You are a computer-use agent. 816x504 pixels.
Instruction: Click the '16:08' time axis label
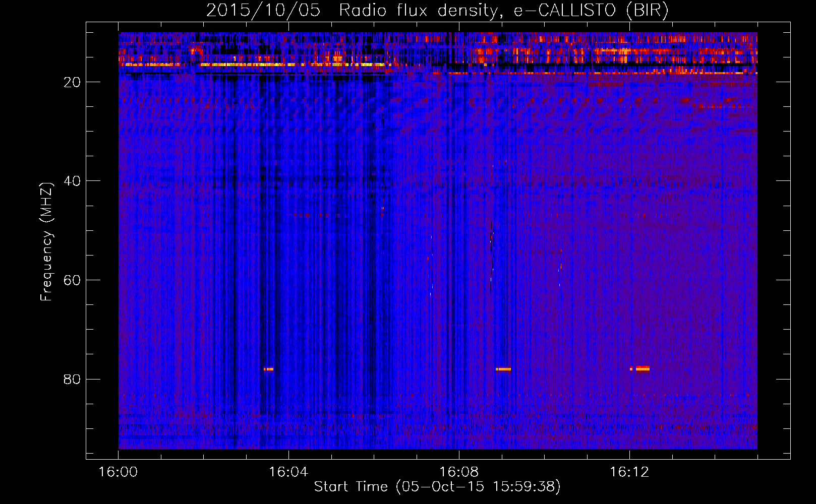(x=459, y=472)
